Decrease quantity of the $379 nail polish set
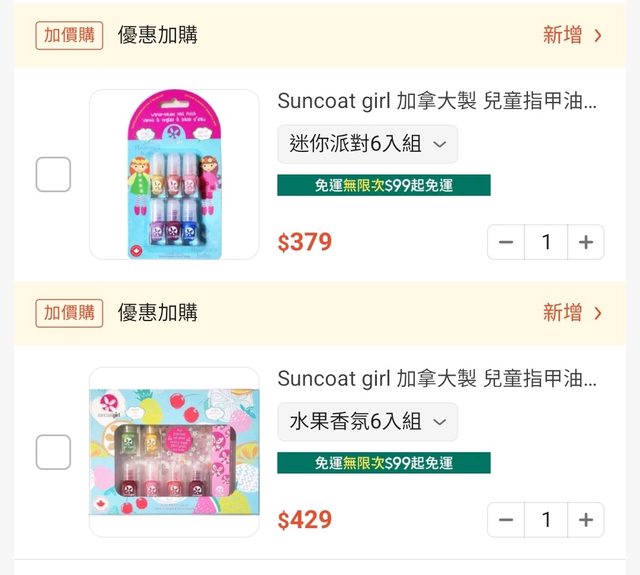 pos(506,242)
